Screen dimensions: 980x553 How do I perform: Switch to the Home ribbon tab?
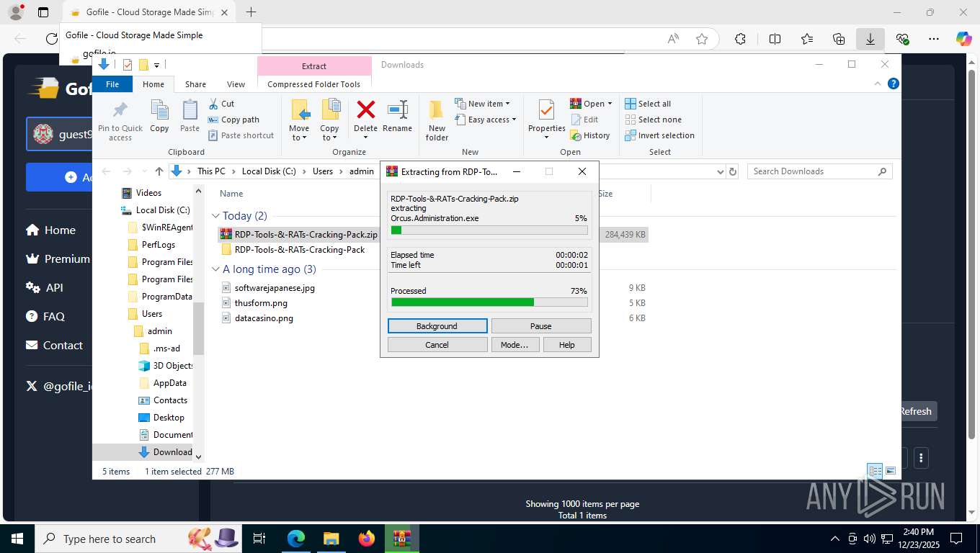[153, 84]
